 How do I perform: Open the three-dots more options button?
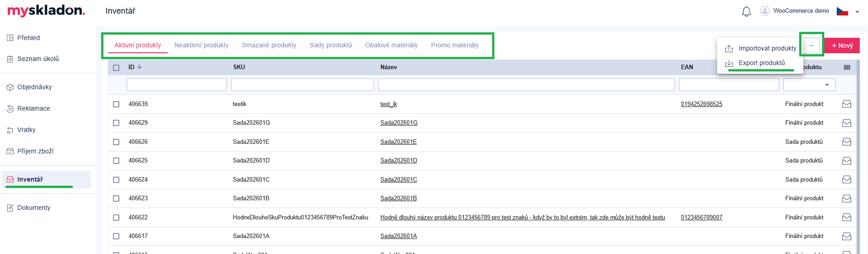811,46
